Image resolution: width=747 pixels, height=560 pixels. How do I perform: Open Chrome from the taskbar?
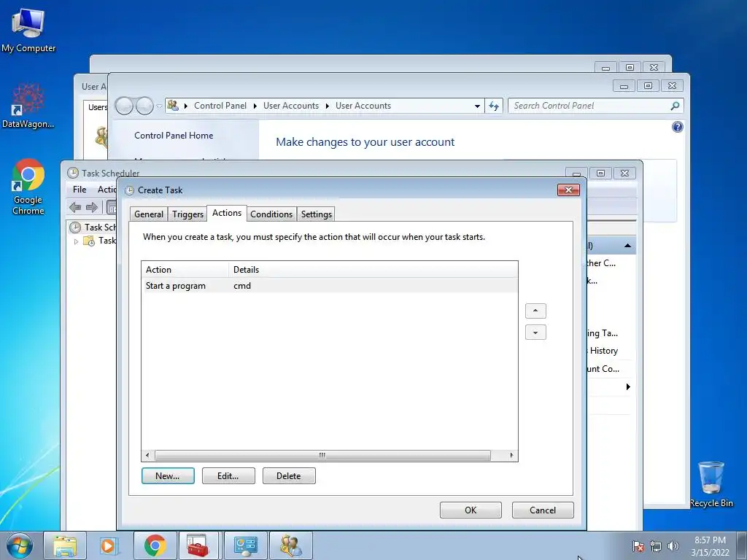coord(155,545)
